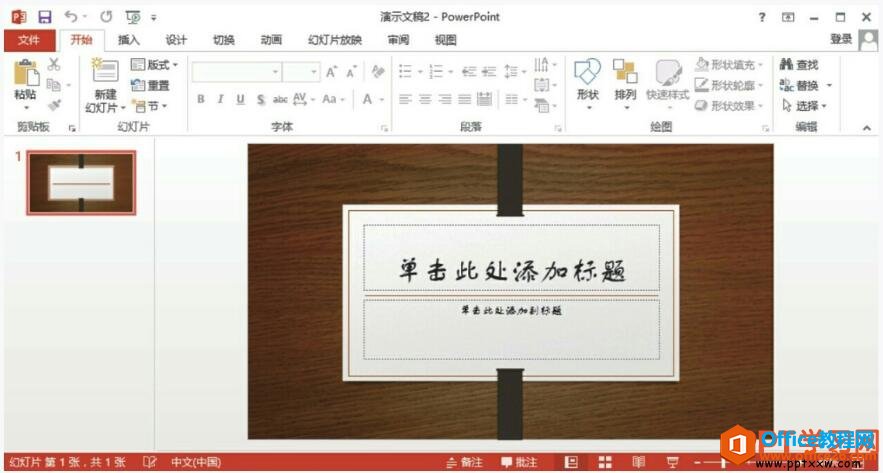Convert to SmartArt graphic icon
This screenshot has width=883, height=473.
[542, 105]
